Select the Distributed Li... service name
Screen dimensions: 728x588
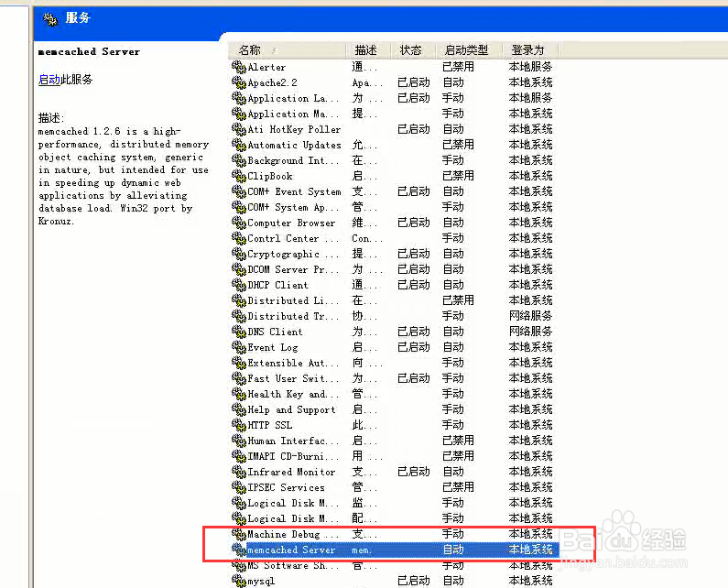point(293,300)
